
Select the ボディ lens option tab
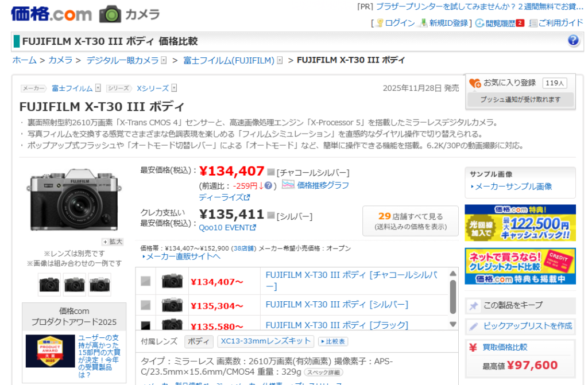coord(199,341)
